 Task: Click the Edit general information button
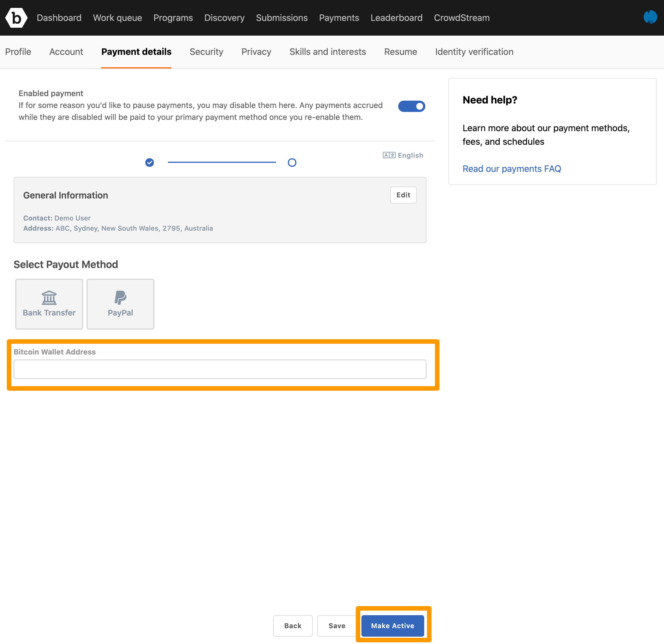pos(403,194)
